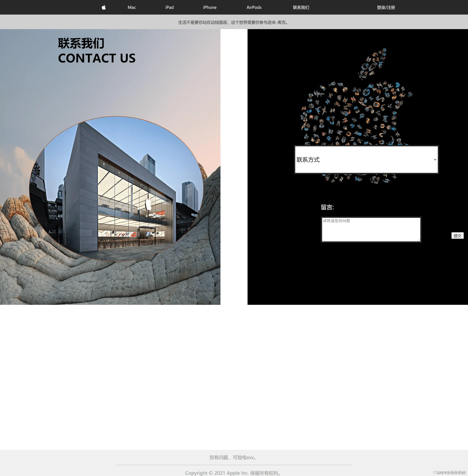Open the AirPods navigation link
468x476 pixels.
click(x=254, y=7)
